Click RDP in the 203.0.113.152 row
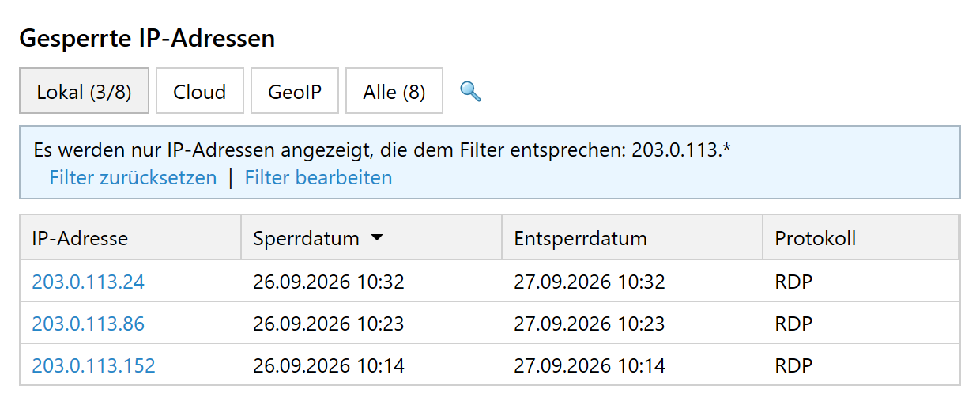The width and height of the screenshot is (980, 405). coord(793,365)
